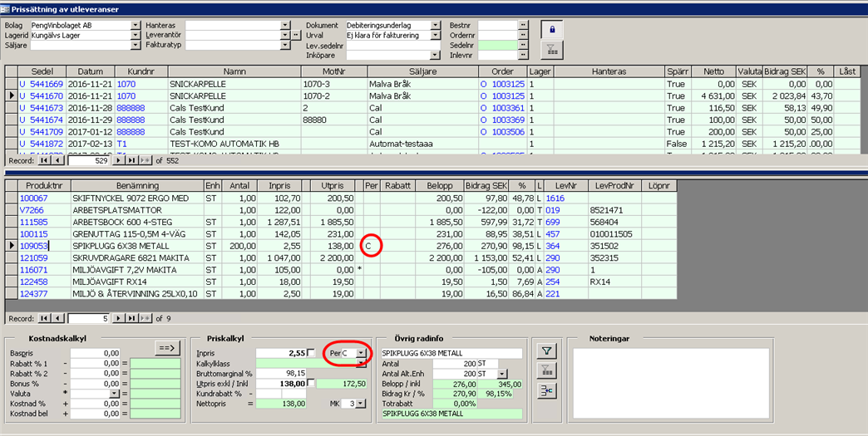Click into the Sedelnr input field
Viewport: 868px width, 436px height.
497,45
